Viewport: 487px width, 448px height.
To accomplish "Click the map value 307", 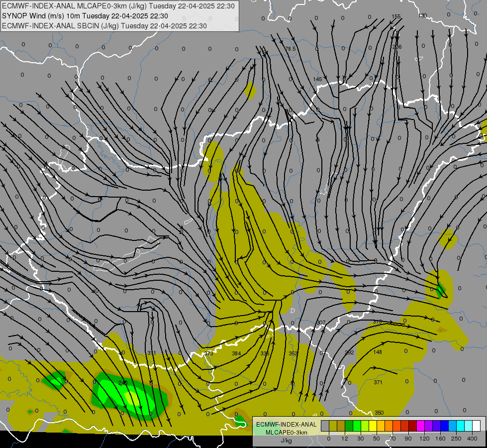I will 321,323.
